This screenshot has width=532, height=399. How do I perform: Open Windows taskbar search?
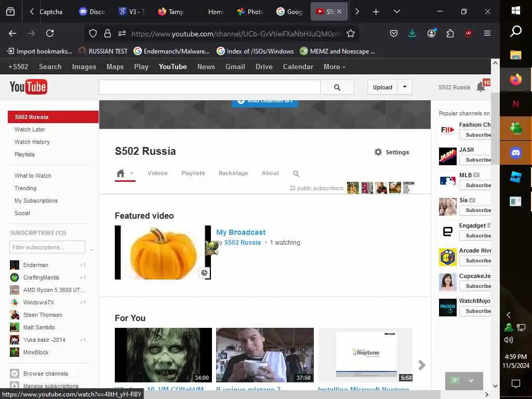[x=516, y=32]
